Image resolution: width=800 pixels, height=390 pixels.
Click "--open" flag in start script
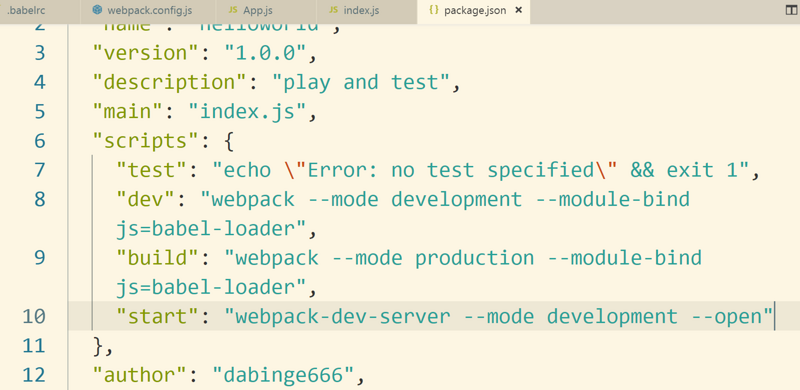(726, 316)
